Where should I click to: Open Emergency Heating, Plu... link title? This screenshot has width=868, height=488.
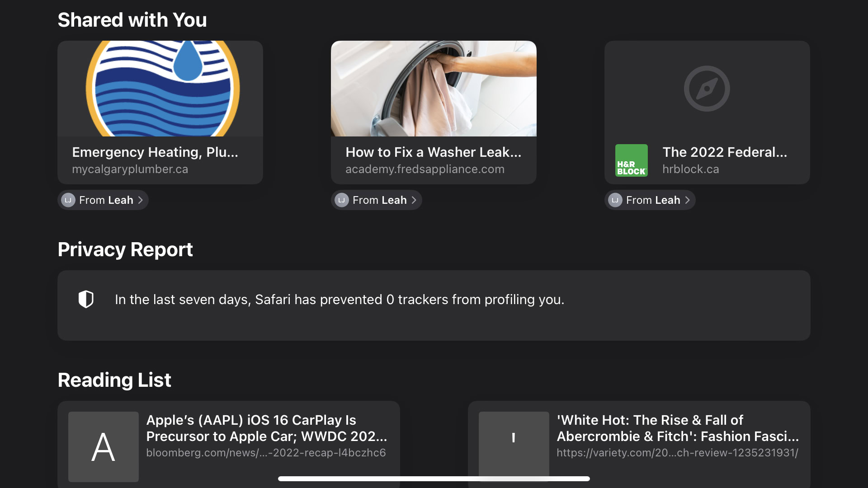tap(155, 152)
